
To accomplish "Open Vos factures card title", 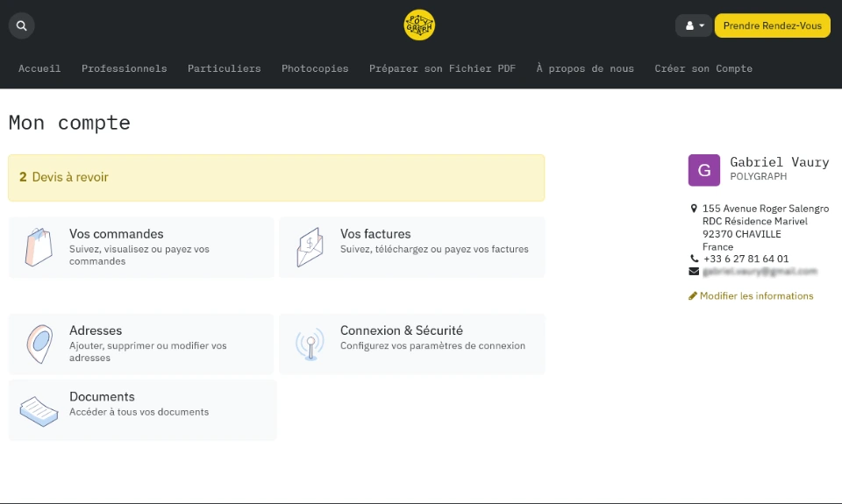I will click(x=375, y=234).
